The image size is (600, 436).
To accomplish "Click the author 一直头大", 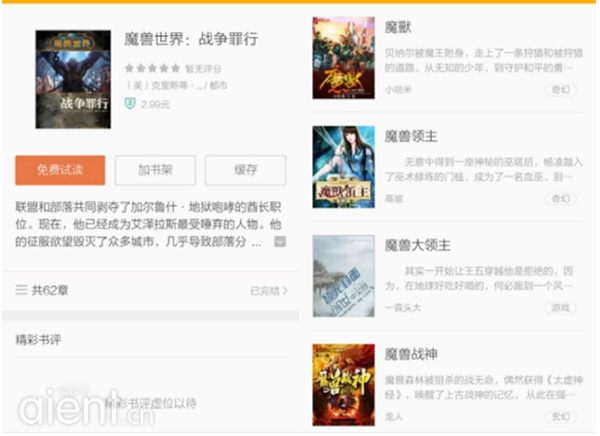I will point(403,308).
